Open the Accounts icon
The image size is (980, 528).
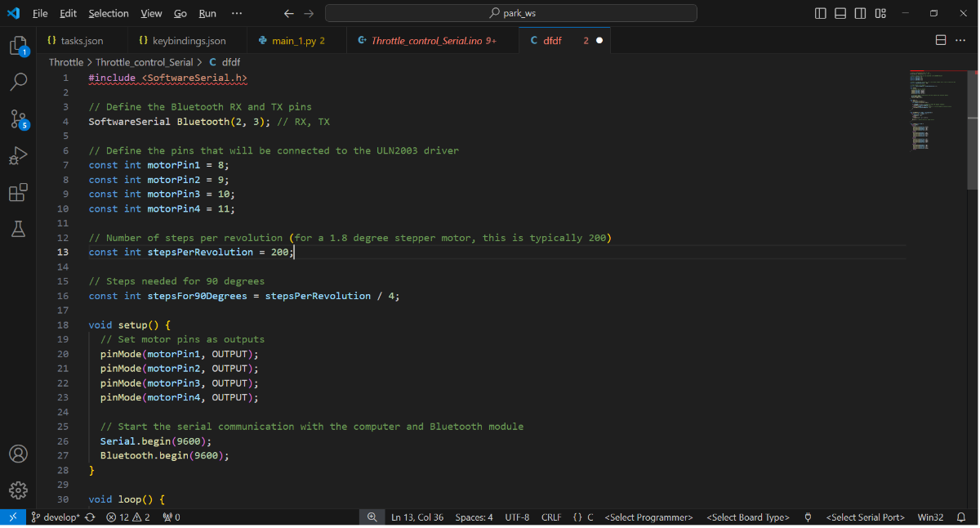(18, 454)
